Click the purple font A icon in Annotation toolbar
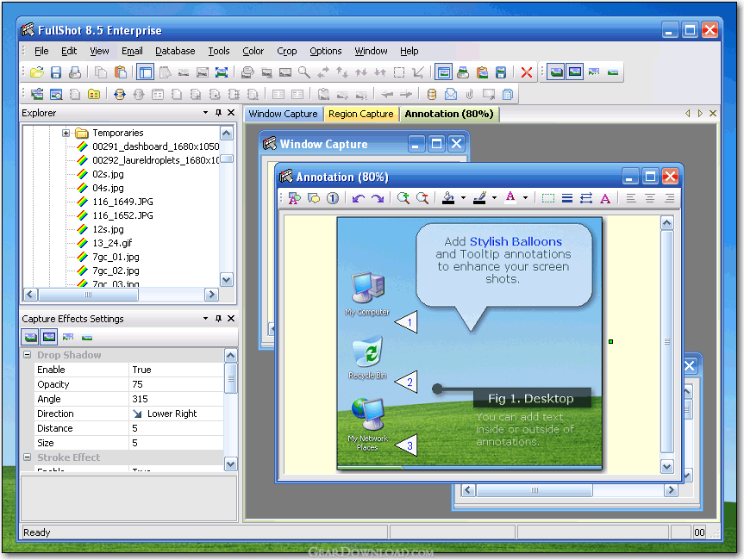The width and height of the screenshot is (744, 560). [x=605, y=198]
